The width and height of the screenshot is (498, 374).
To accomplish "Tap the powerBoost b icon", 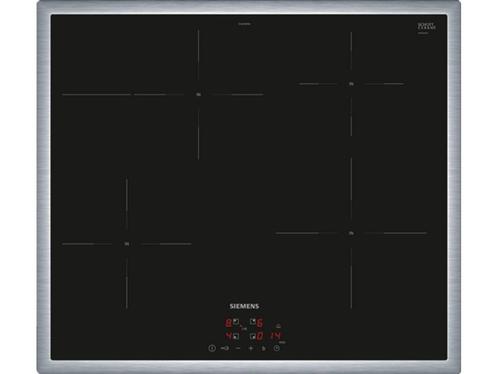I will point(263,348).
